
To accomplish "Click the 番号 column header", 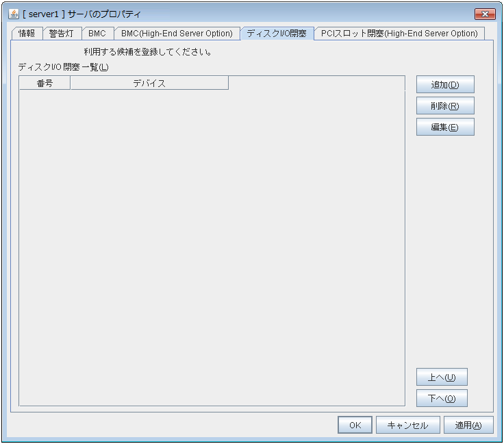I will pos(45,84).
